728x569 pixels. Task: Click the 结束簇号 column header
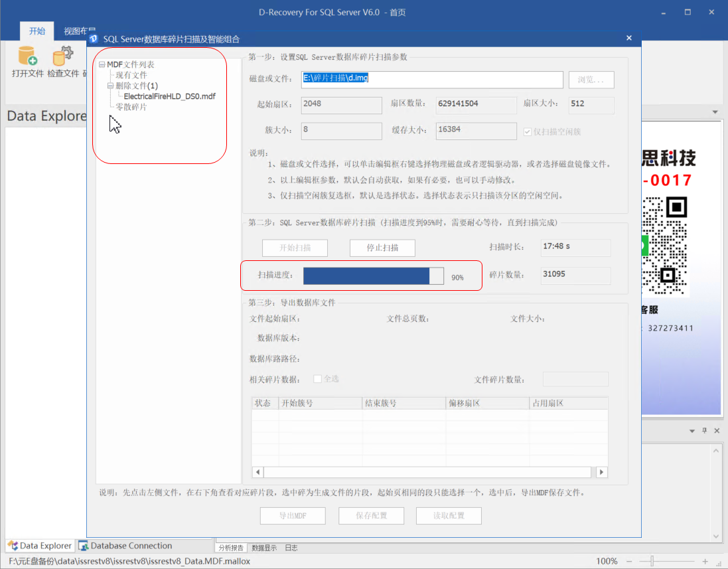point(404,403)
